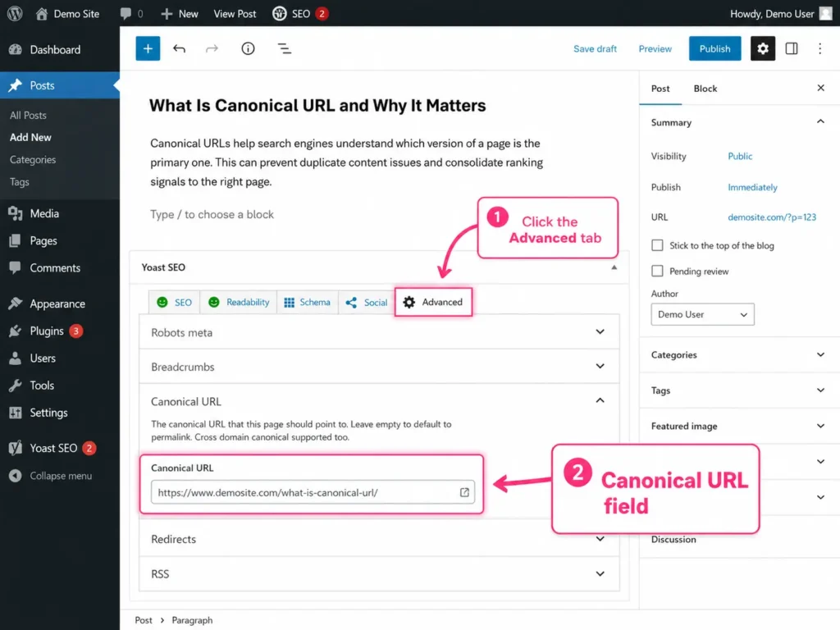Open the Yoast sidebar panel icon
This screenshot has height=630, width=840.
pyautogui.click(x=792, y=48)
